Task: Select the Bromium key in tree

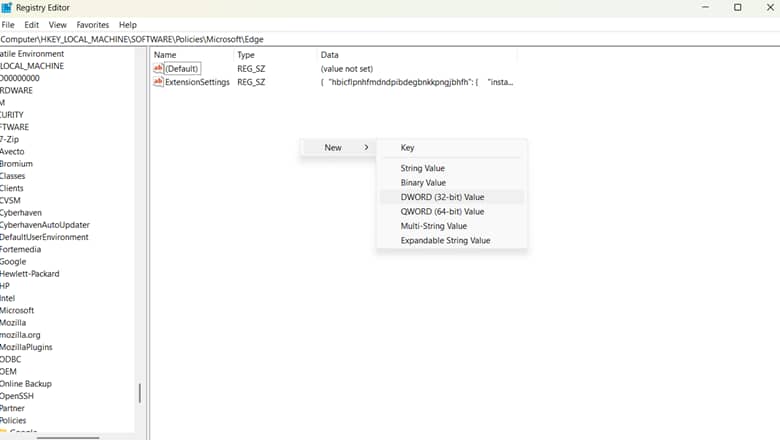Action: (x=16, y=164)
